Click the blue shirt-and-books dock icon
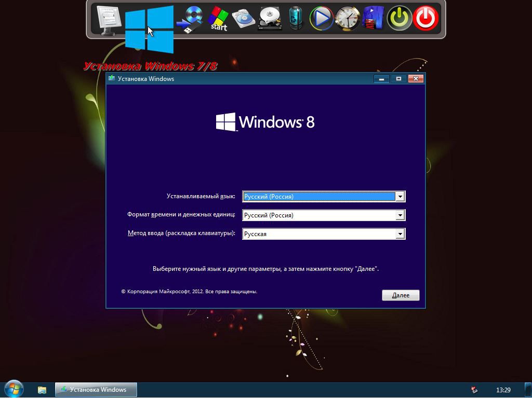532x398 pixels. tap(373, 18)
